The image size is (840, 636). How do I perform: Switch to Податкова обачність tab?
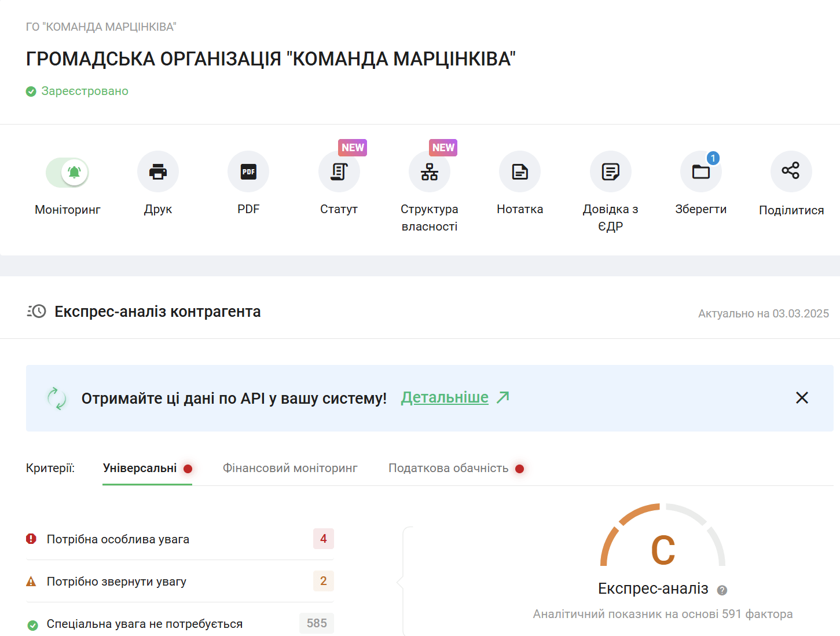pyautogui.click(x=449, y=468)
